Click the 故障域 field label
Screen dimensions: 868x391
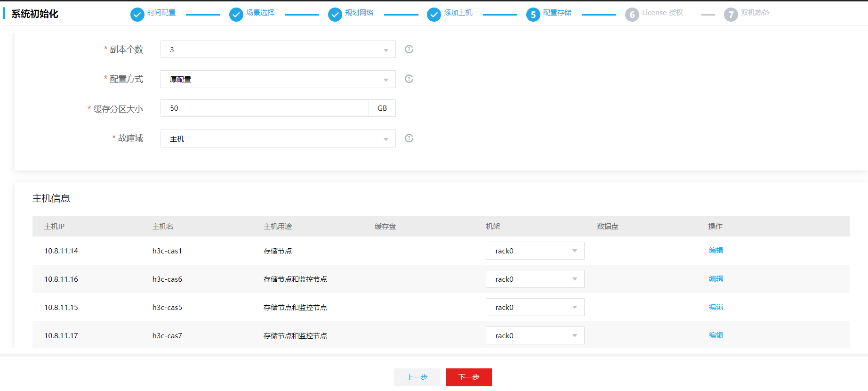[130, 138]
